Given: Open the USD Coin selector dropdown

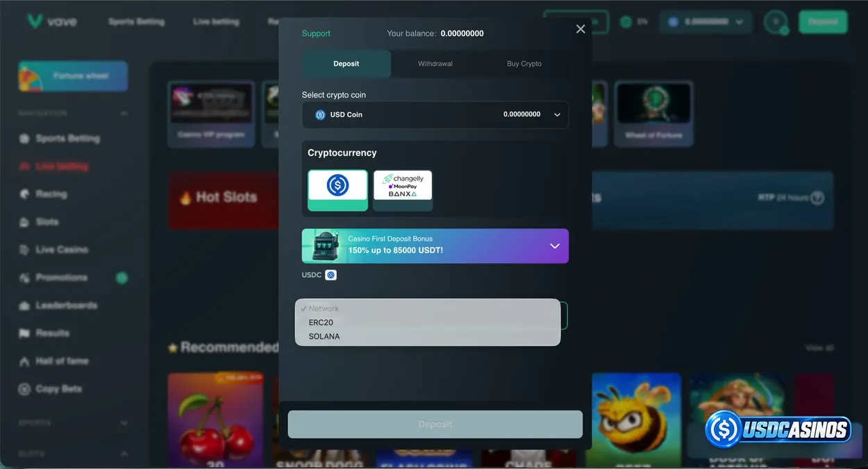Looking at the screenshot, I should (435, 114).
